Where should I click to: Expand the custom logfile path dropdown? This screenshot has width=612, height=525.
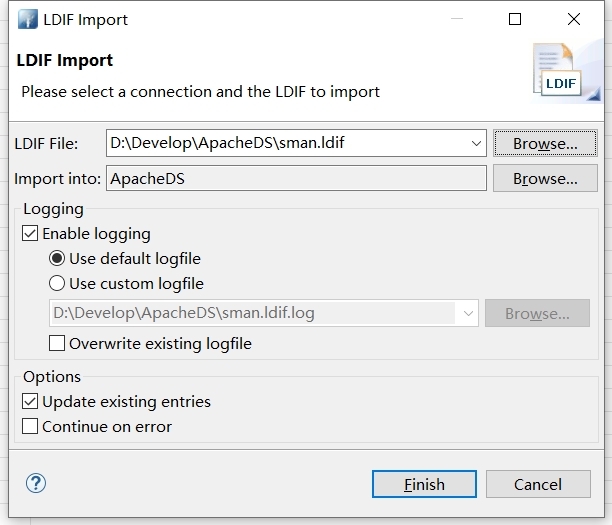[x=468, y=313]
